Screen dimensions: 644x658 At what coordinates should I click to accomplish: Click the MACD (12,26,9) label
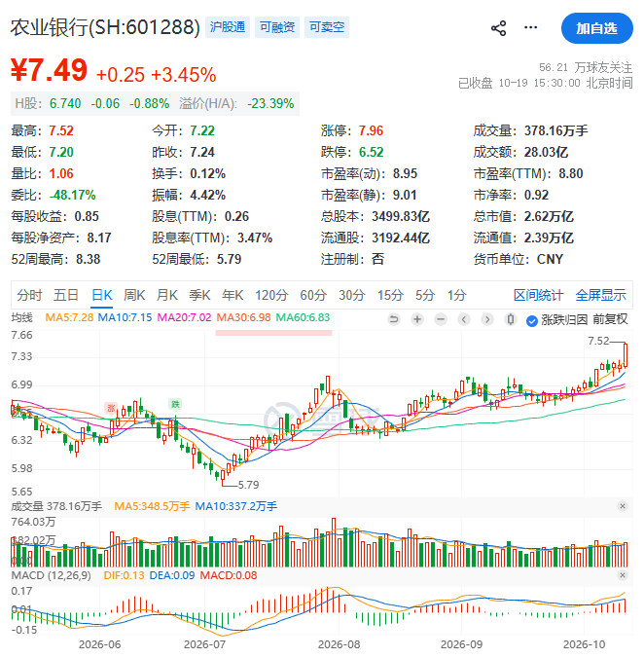[x=52, y=575]
